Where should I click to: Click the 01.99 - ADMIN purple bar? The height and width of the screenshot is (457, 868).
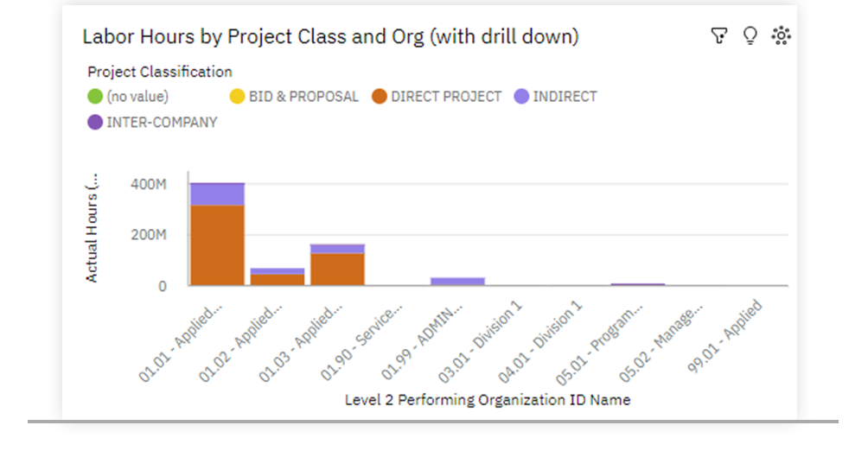pos(457,281)
